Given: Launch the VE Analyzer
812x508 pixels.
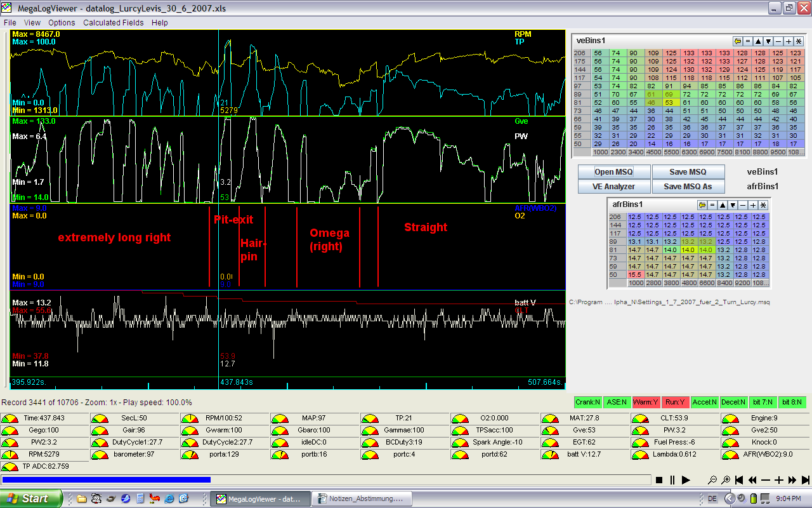Looking at the screenshot, I should [613, 187].
